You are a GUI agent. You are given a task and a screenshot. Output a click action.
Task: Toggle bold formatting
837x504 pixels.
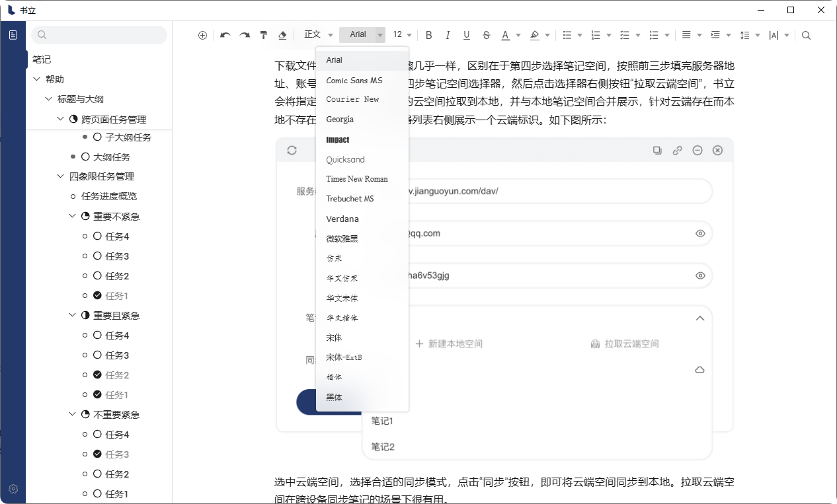tap(428, 35)
